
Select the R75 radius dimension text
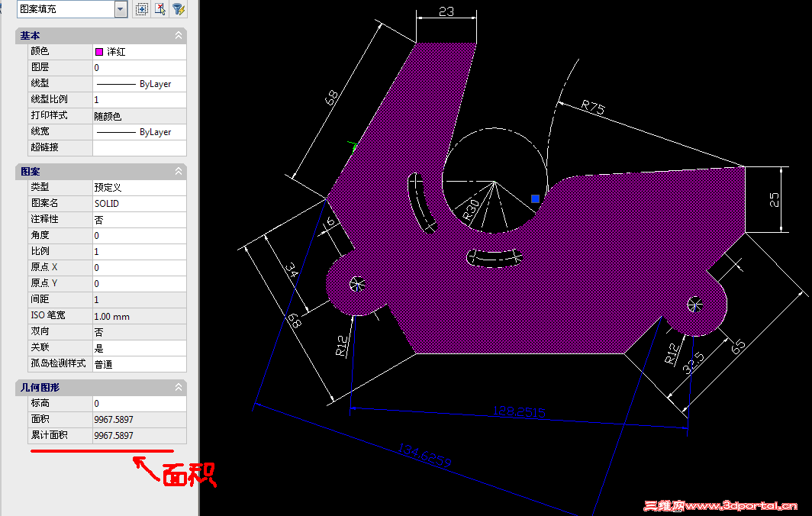pos(593,107)
